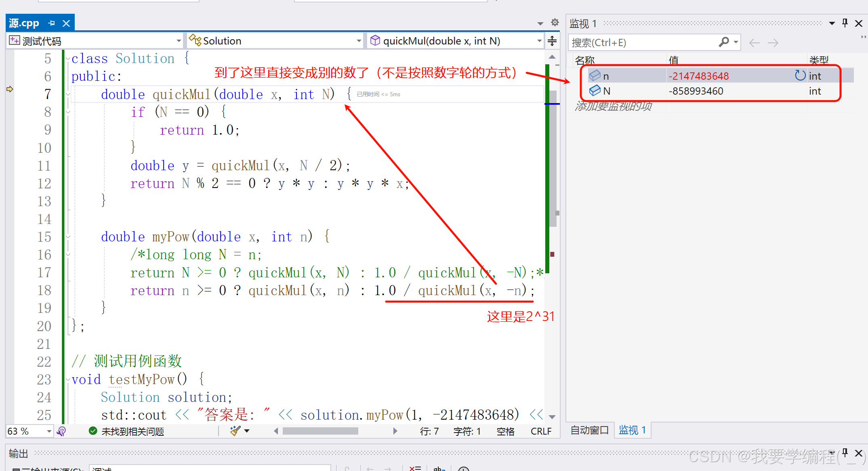
Task: Click the 空格 indentation indicator
Action: pos(505,431)
